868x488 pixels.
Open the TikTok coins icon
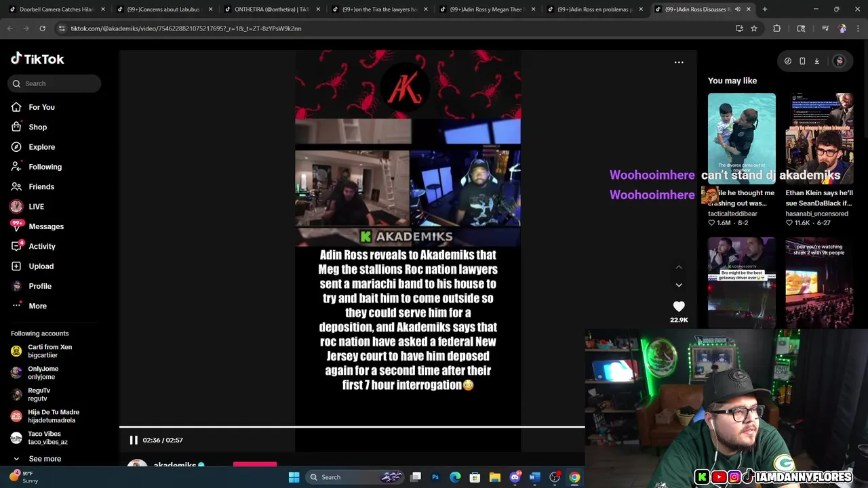(x=788, y=61)
